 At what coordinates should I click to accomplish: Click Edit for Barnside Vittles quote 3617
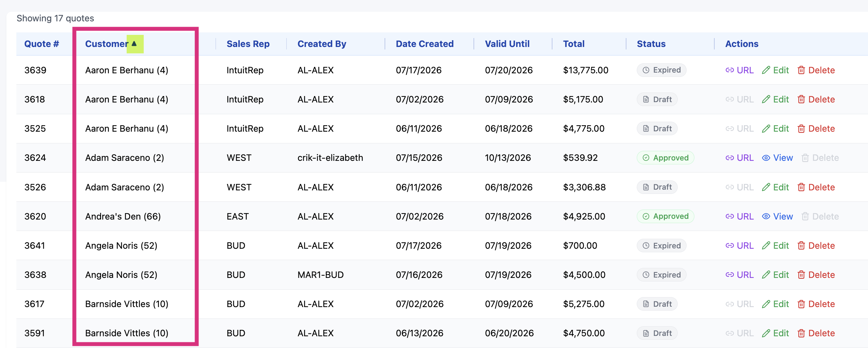coord(776,304)
